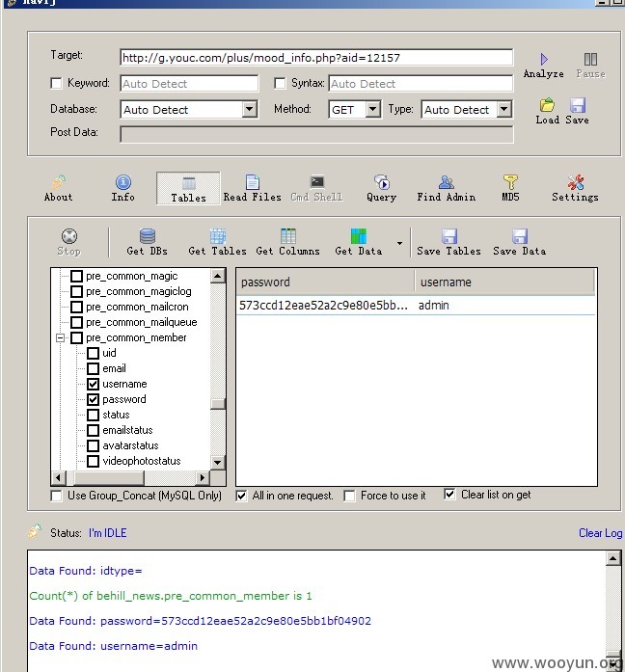Select pre_common_magiclog in the table tree
The image size is (625, 672).
click(x=139, y=291)
